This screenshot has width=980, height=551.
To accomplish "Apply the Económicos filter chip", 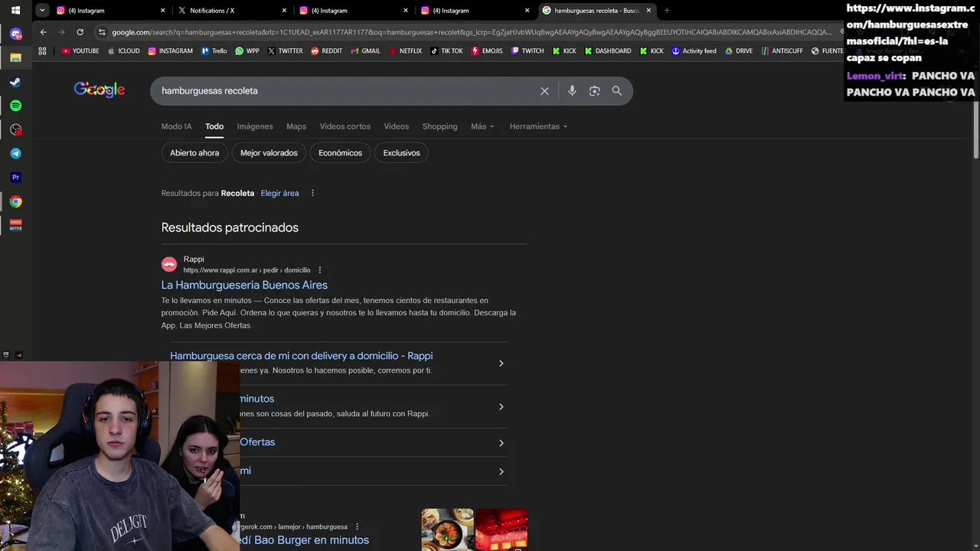I will 340,153.
